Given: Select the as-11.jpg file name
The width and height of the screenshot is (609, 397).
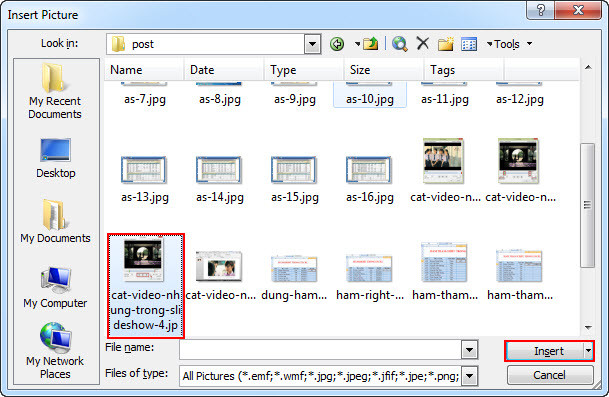Looking at the screenshot, I should pyautogui.click(x=445, y=99).
